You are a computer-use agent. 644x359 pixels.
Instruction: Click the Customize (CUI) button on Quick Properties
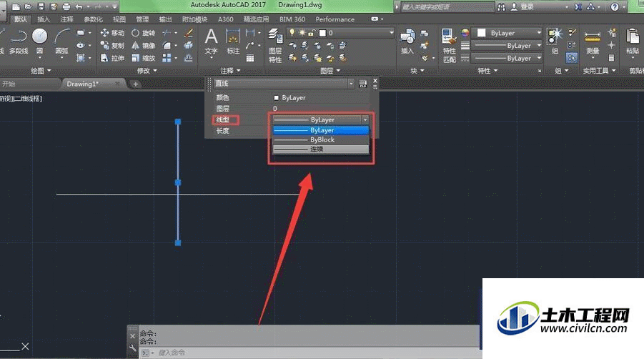tap(362, 84)
